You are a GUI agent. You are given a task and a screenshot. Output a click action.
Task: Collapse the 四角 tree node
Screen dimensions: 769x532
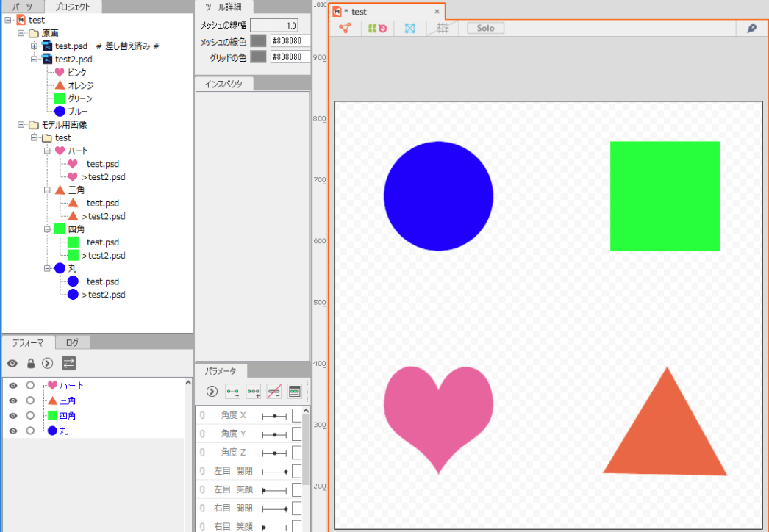click(x=47, y=229)
